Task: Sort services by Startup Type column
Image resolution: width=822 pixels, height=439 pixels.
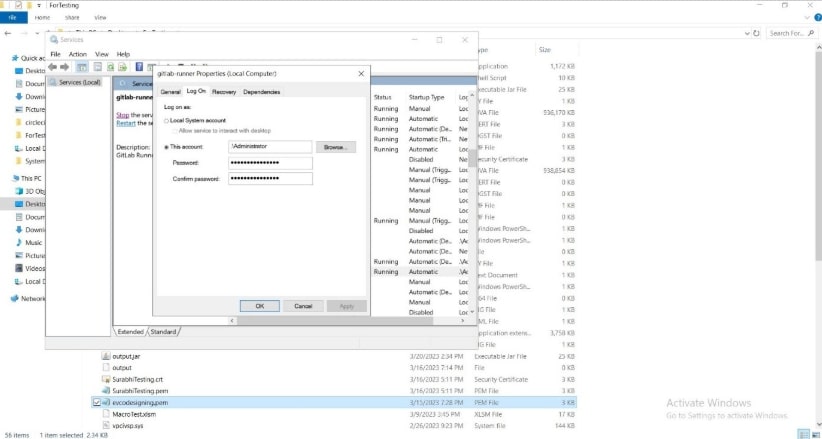Action: (x=426, y=98)
